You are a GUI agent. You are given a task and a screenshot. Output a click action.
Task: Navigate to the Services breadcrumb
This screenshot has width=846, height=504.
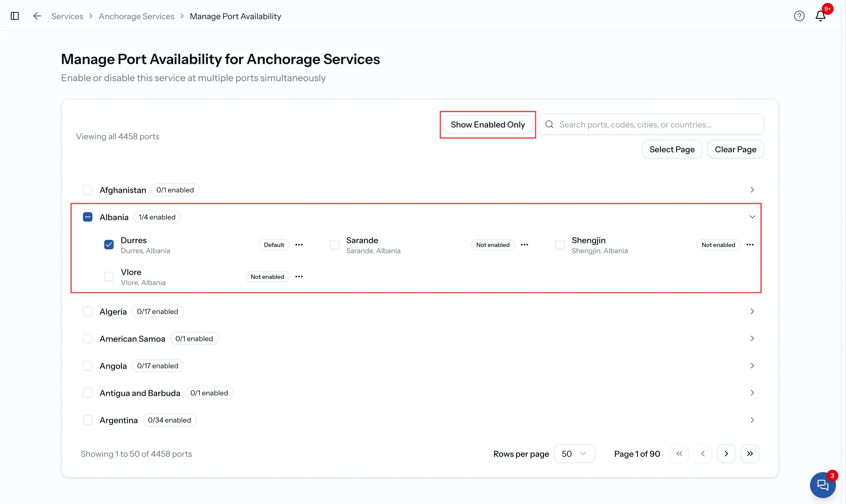point(67,16)
